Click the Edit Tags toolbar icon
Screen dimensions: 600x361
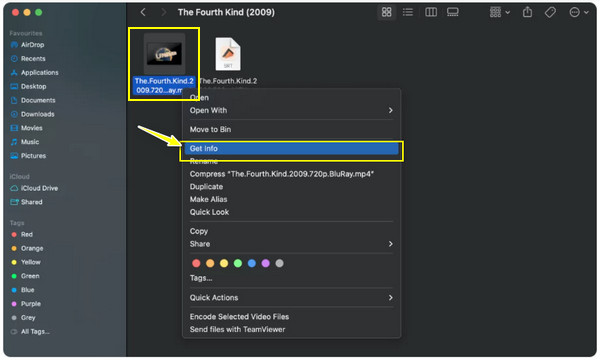(550, 12)
